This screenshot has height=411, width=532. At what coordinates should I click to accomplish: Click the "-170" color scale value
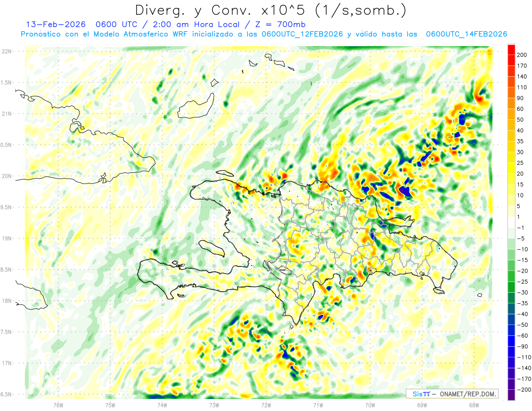524,379
